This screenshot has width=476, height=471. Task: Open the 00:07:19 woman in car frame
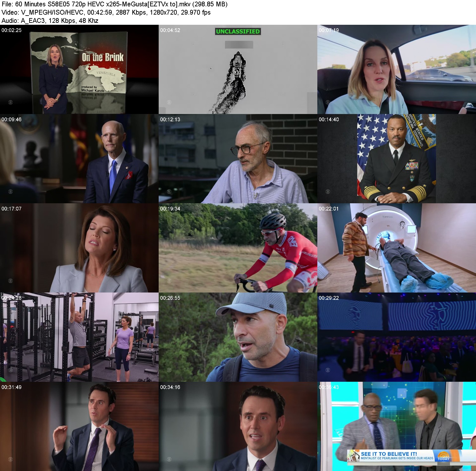tap(397, 69)
